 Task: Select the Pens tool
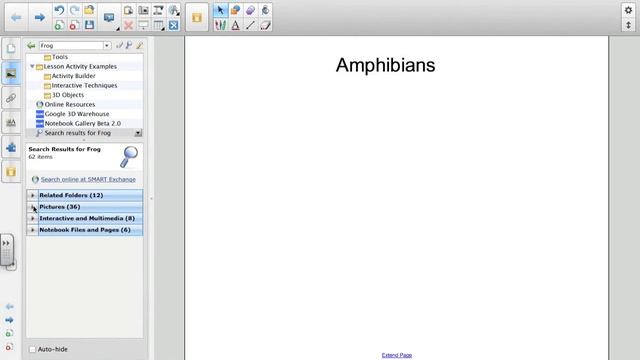(x=220, y=25)
